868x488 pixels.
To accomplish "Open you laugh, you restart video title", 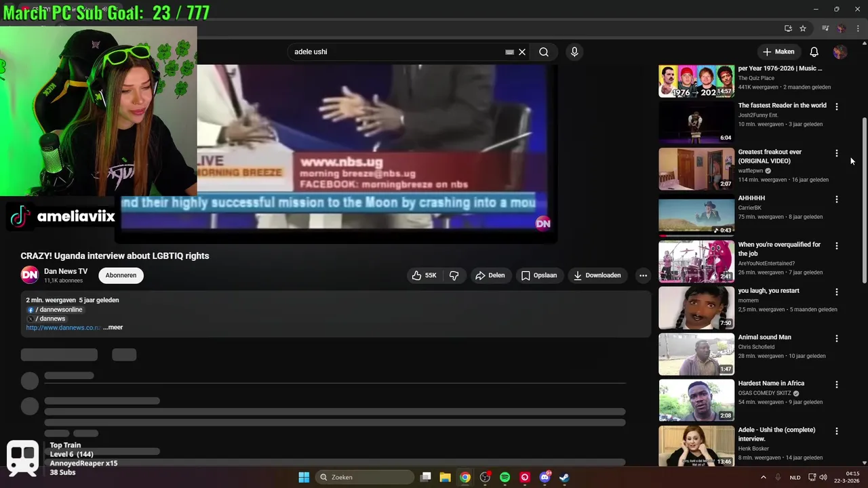I will click(768, 291).
